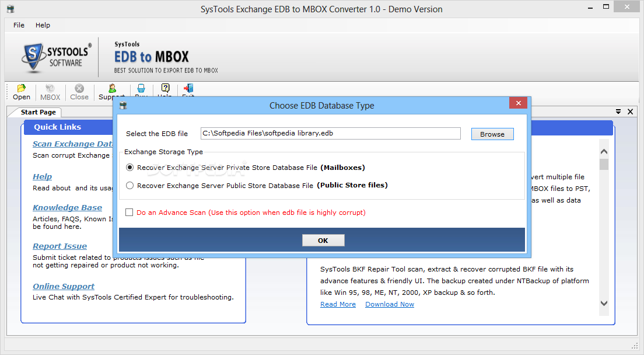Click the 'EDB to MBOX' banner title
Viewport: 644px width, 355px height.
click(152, 57)
